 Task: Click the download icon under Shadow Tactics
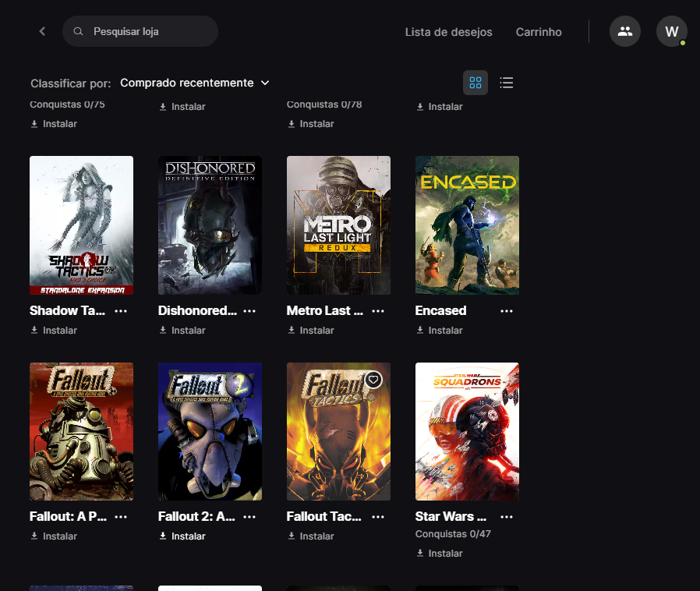pos(34,331)
